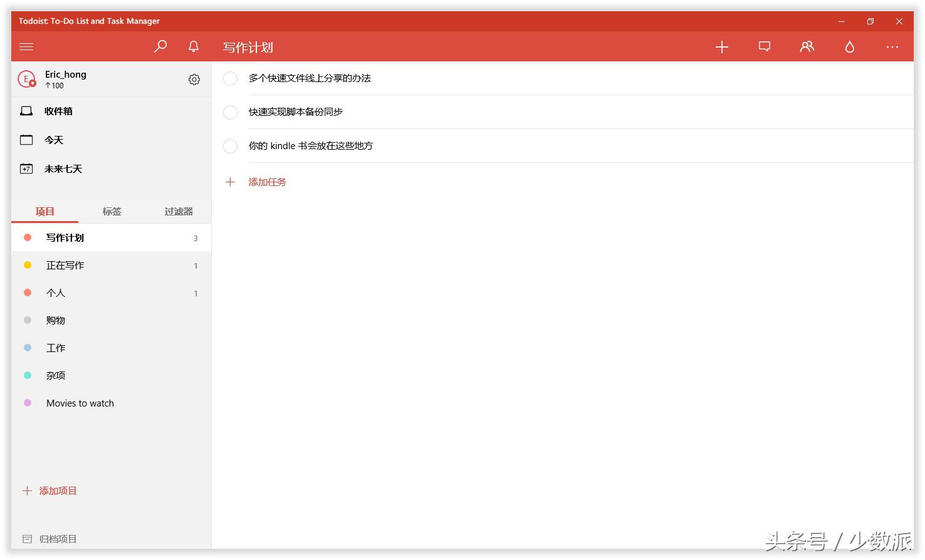Switch to the 过滤器 tab
This screenshot has height=560, width=925.
pos(178,211)
